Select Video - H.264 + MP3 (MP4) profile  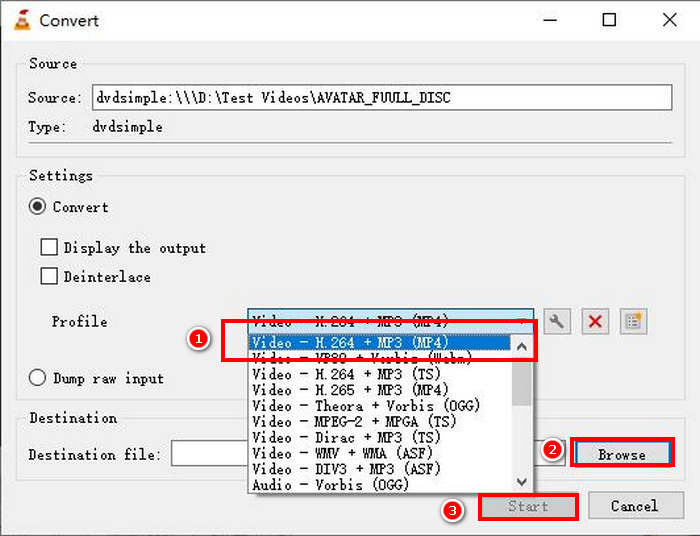380,343
